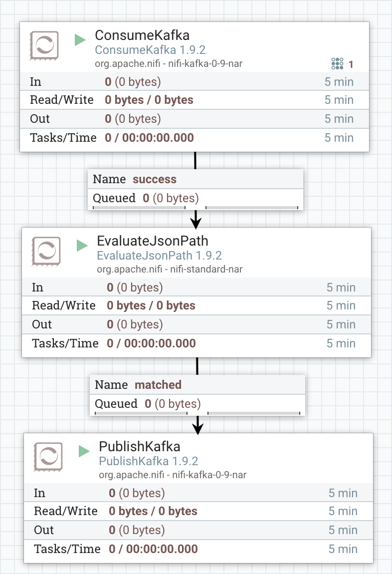
Task: Click the nifi-kafka-0-9-nar bundle text on PublishKafka
Action: pyautogui.click(x=209, y=475)
